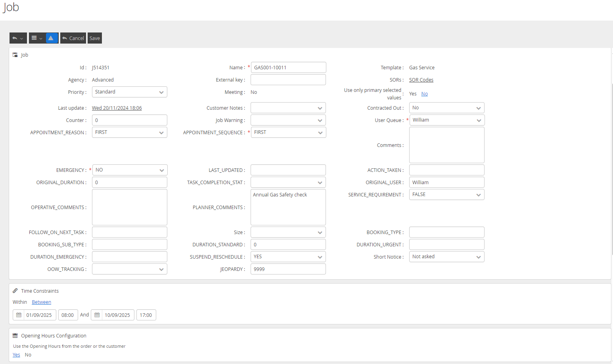Screen dimensions: 613x364
Task: Click the Cancel button
Action: click(73, 38)
